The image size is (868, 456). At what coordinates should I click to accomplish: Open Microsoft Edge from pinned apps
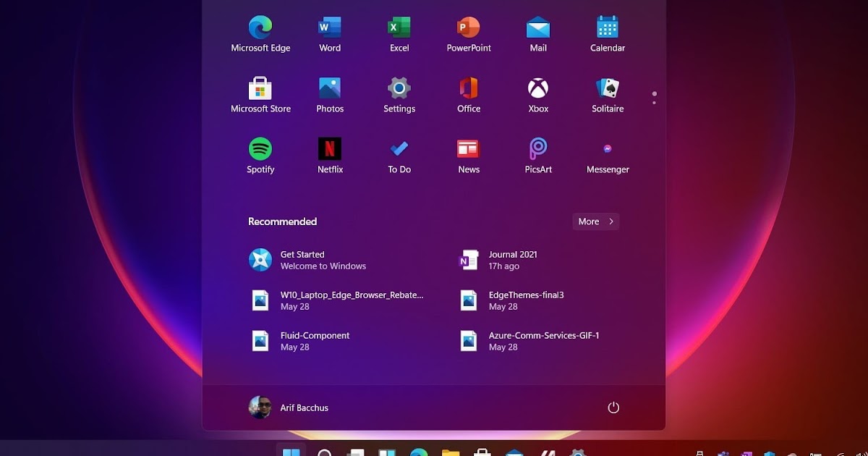[x=260, y=35]
